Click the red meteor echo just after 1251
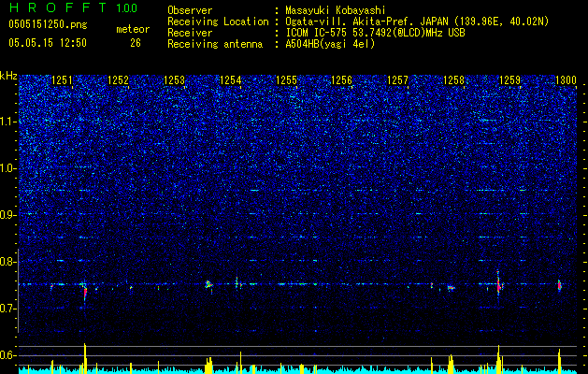Image resolution: width=588 pixels, height=374 pixels. 85,293
